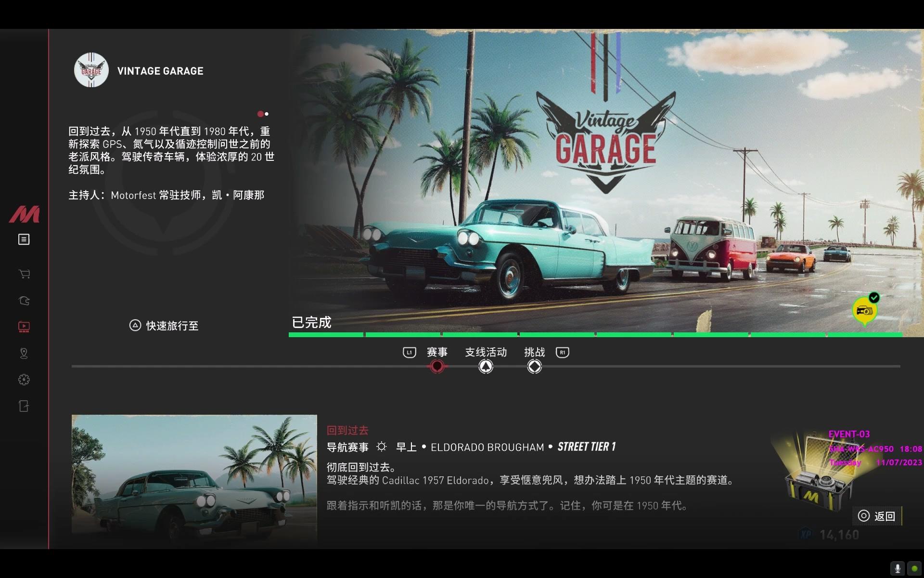924x578 pixels.
Task: Open the shop cart icon
Action: pos(24,274)
